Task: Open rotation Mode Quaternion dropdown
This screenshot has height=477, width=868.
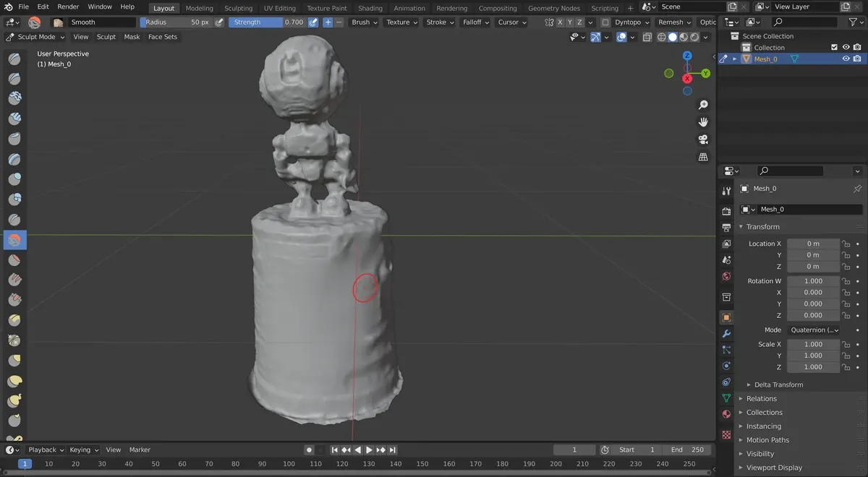Action: coord(813,330)
